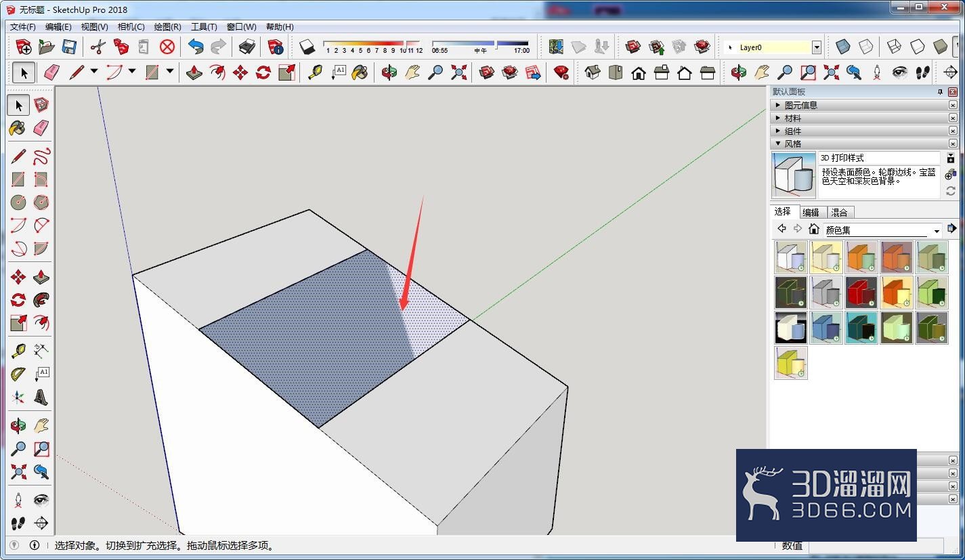Enable Shaded face style
The width and height of the screenshot is (965, 560).
click(941, 47)
